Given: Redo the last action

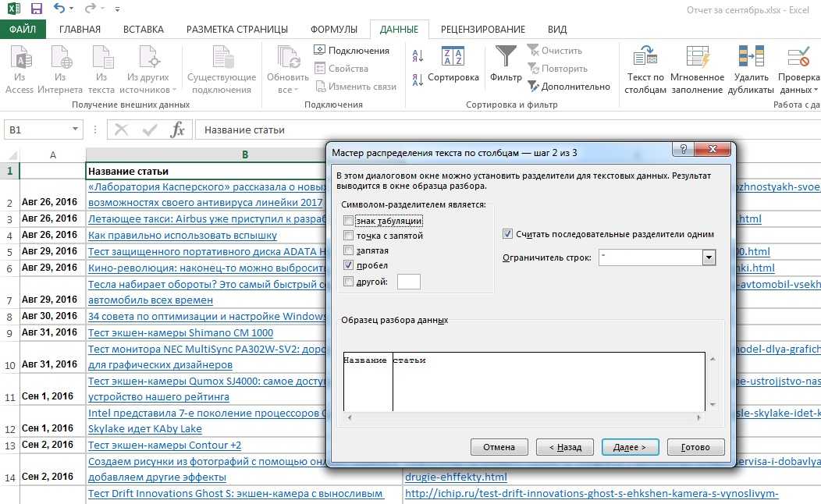Looking at the screenshot, I should coord(90,9).
